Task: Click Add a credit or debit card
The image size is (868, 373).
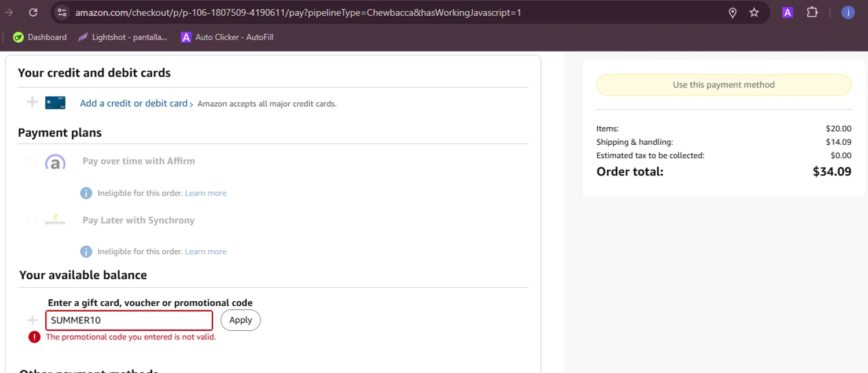Action: click(x=134, y=103)
